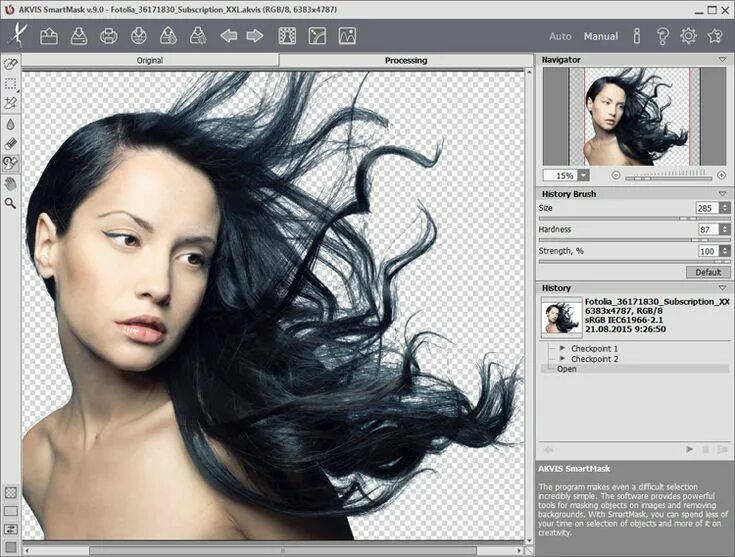Image resolution: width=735 pixels, height=557 pixels.
Task: Click the 15% zoom value field
Action: tap(561, 175)
